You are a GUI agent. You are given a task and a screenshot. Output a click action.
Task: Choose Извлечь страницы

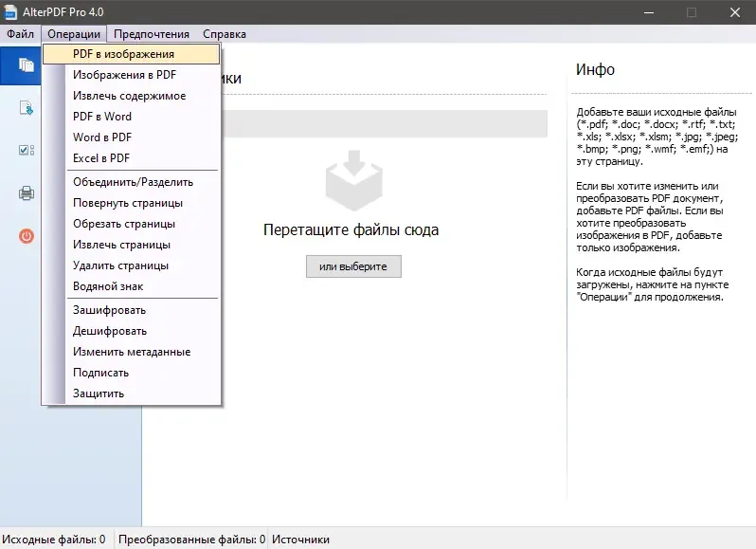pos(131,244)
